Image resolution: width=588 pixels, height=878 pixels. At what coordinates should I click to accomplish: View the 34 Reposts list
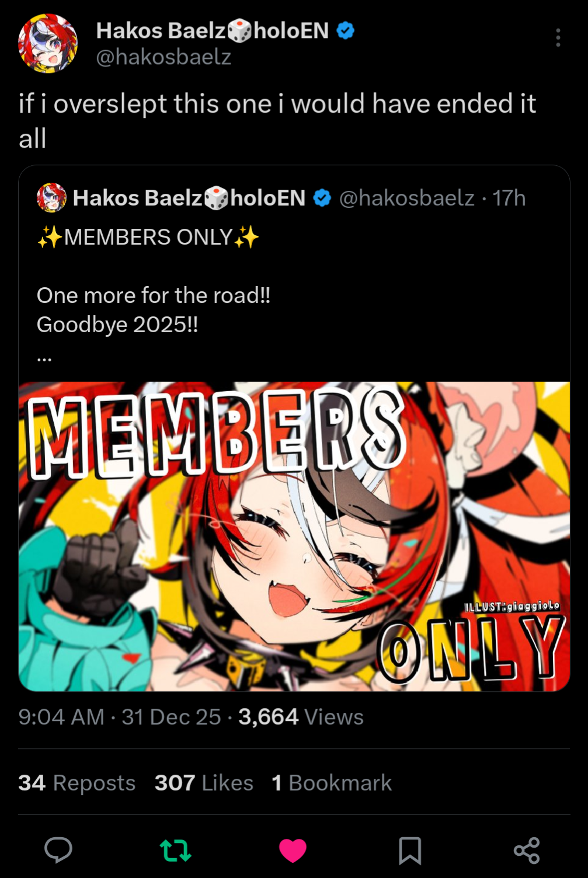77,783
